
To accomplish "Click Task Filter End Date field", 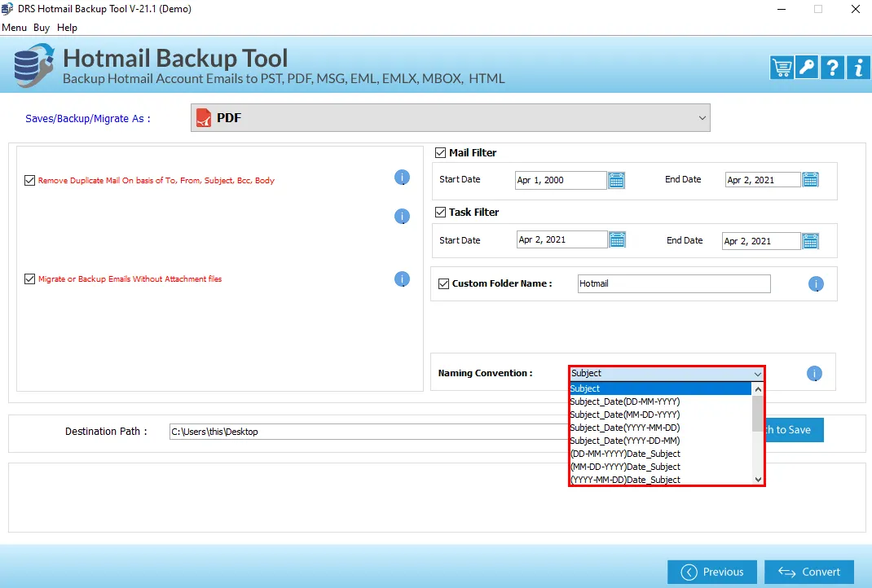I will coord(761,240).
